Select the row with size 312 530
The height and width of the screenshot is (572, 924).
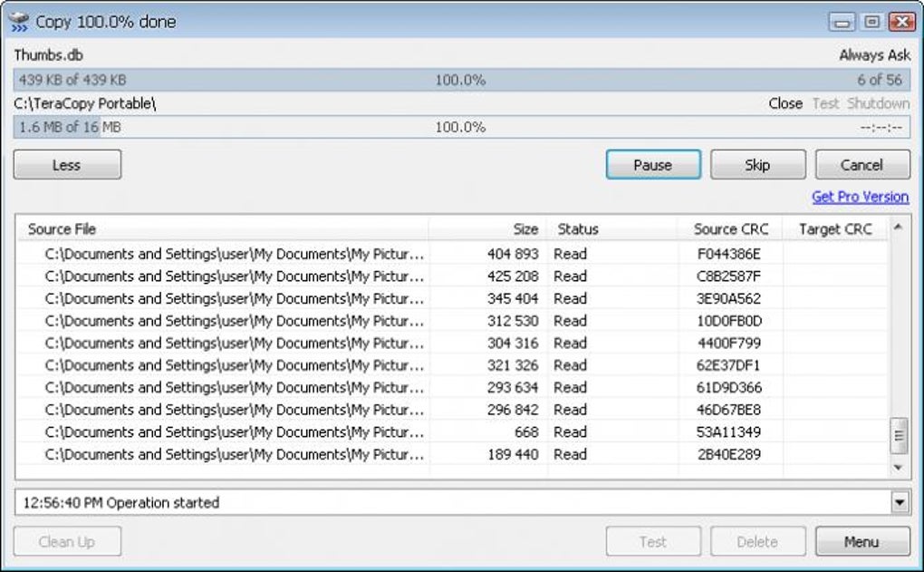tap(453, 322)
